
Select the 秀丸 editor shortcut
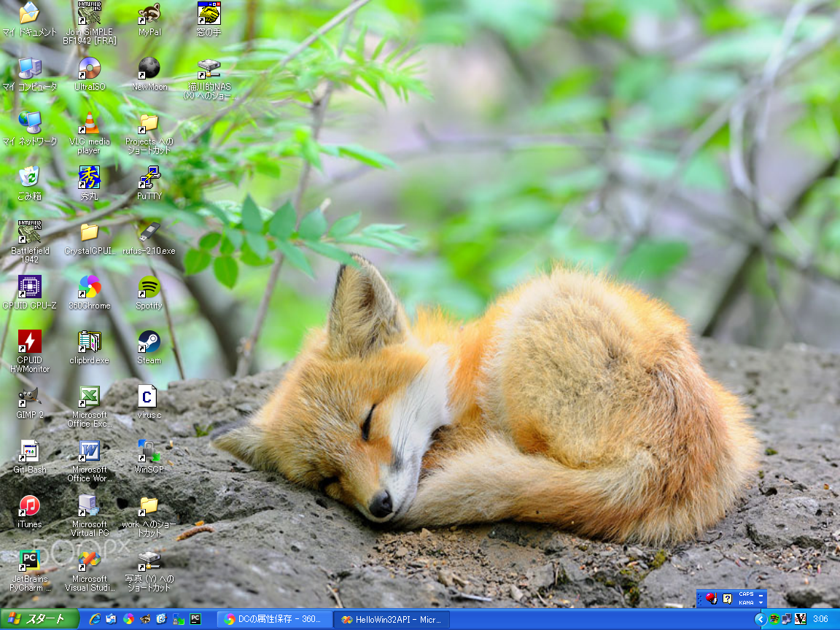click(90, 183)
